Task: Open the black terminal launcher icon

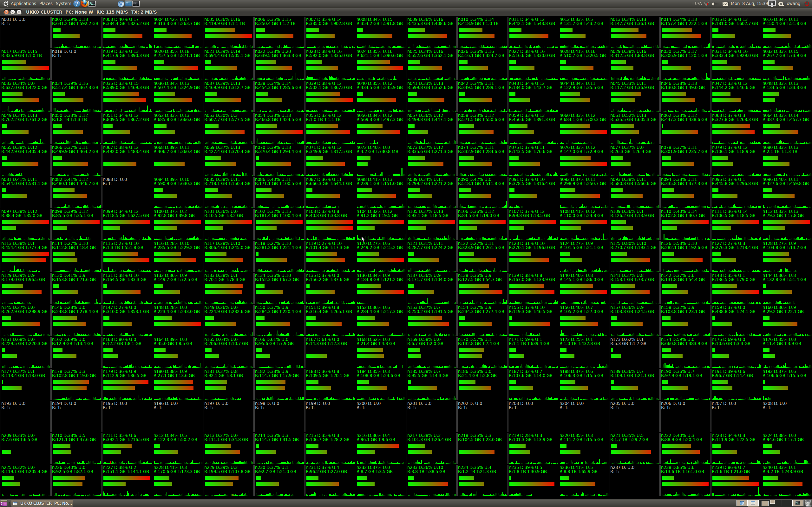Action: tap(136, 4)
